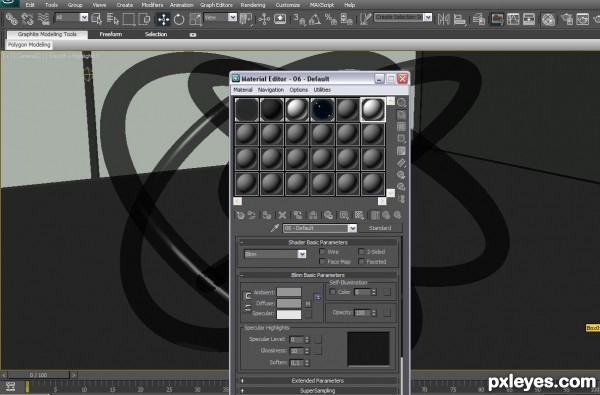Image resolution: width=600 pixels, height=395 pixels.
Task: Open Material Editor's Navigation menu
Action: (x=271, y=90)
